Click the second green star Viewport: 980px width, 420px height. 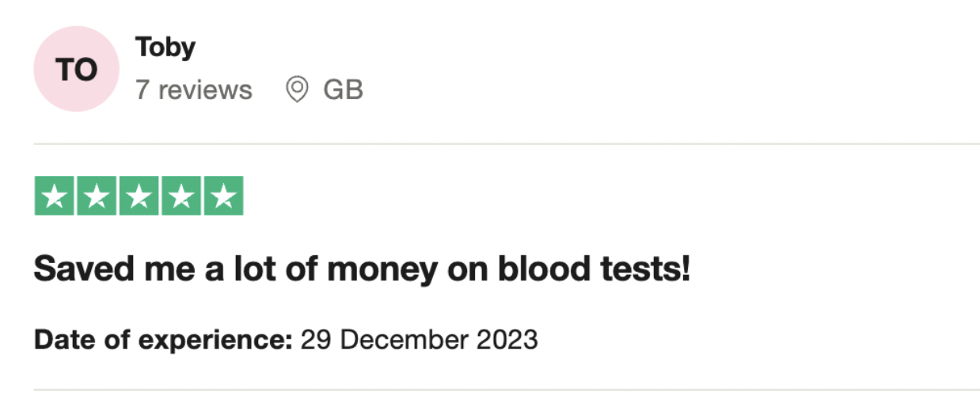[x=97, y=197]
